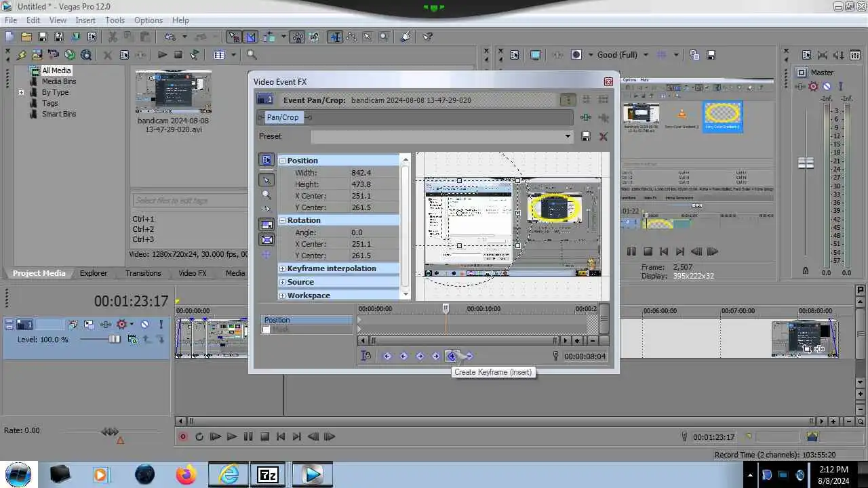Expand the Workspace property group
Image resolution: width=868 pixels, height=488 pixels.
click(x=283, y=296)
